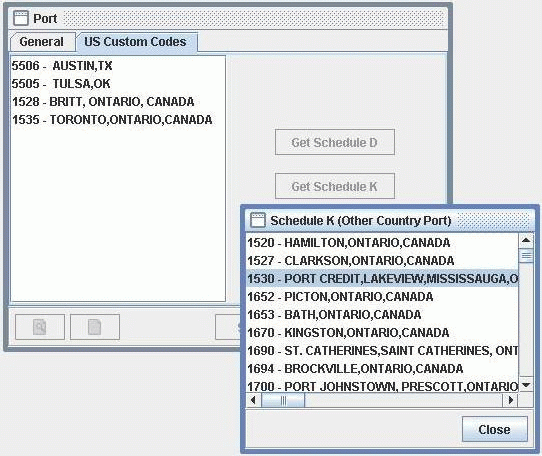This screenshot has height=456, width=542.
Task: Click vertical scrollbar down arrow in Schedule K
Action: click(x=526, y=385)
